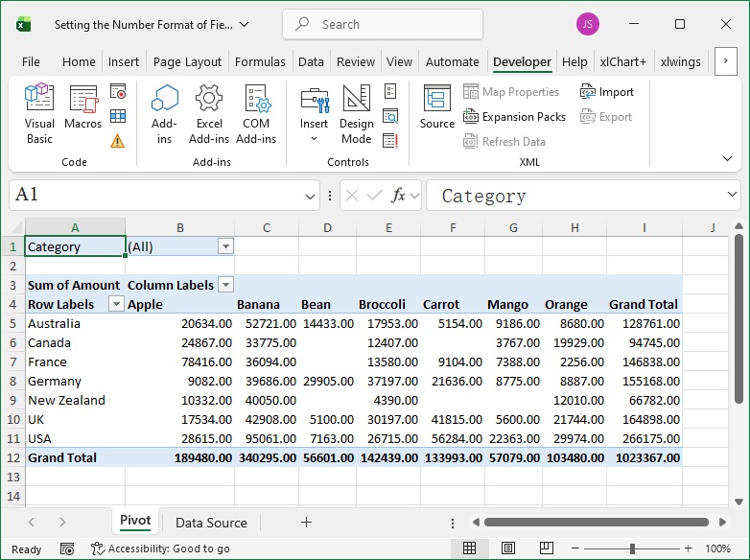Viewport: 750px width, 560px height.
Task: Show more ribbon tabs arrow
Action: click(726, 60)
